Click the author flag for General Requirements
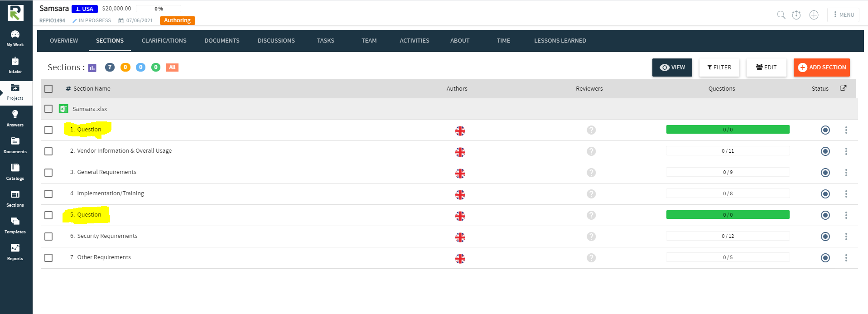Viewport: 868px width, 314px height. point(460,174)
